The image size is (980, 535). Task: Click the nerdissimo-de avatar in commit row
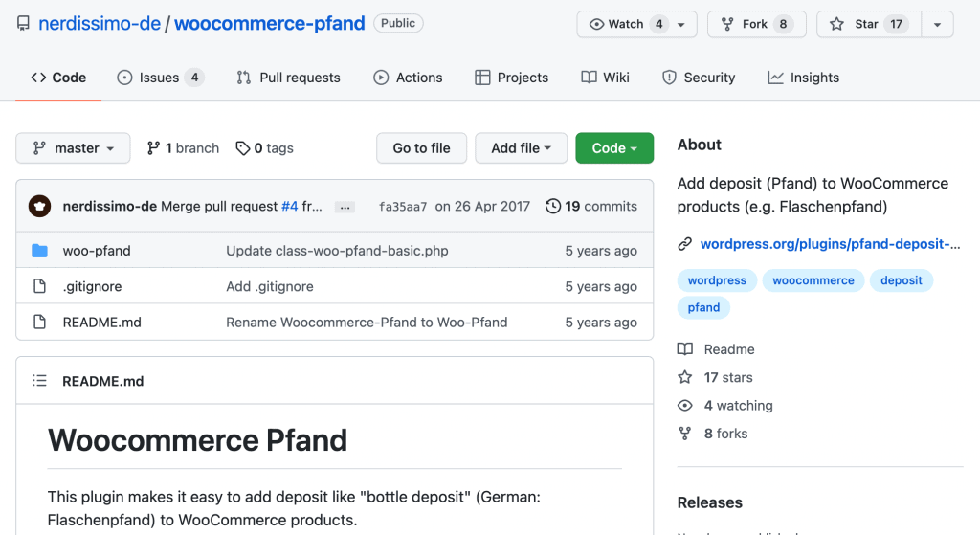pyautogui.click(x=39, y=207)
